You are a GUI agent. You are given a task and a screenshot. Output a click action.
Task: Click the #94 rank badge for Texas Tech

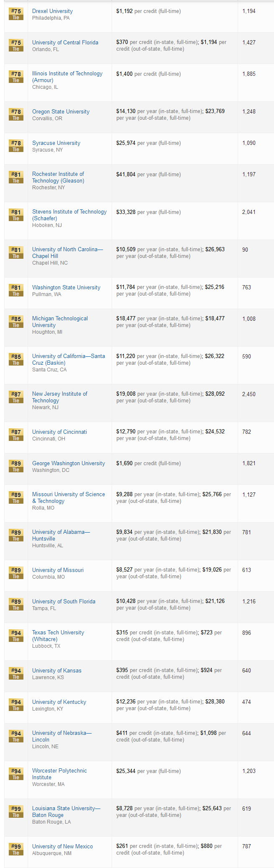pos(16,636)
